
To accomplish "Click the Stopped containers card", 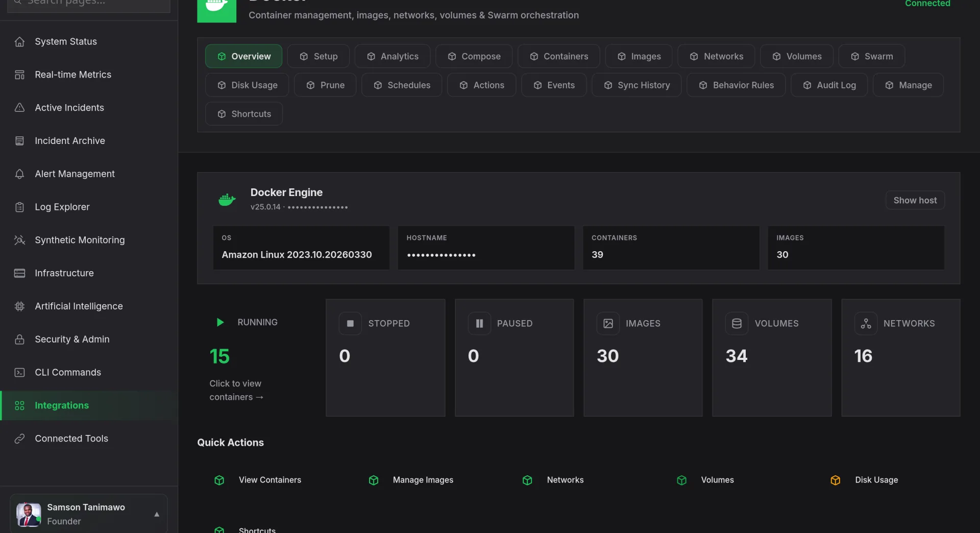I will point(385,357).
